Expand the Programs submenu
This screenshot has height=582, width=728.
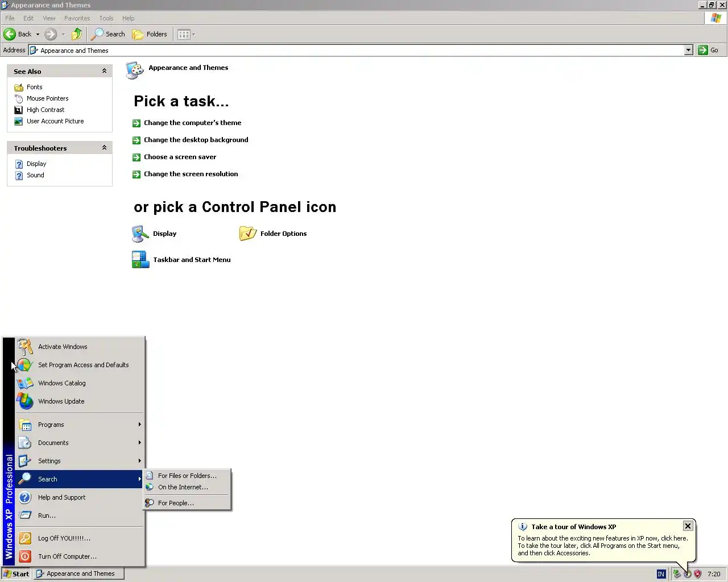click(x=80, y=425)
